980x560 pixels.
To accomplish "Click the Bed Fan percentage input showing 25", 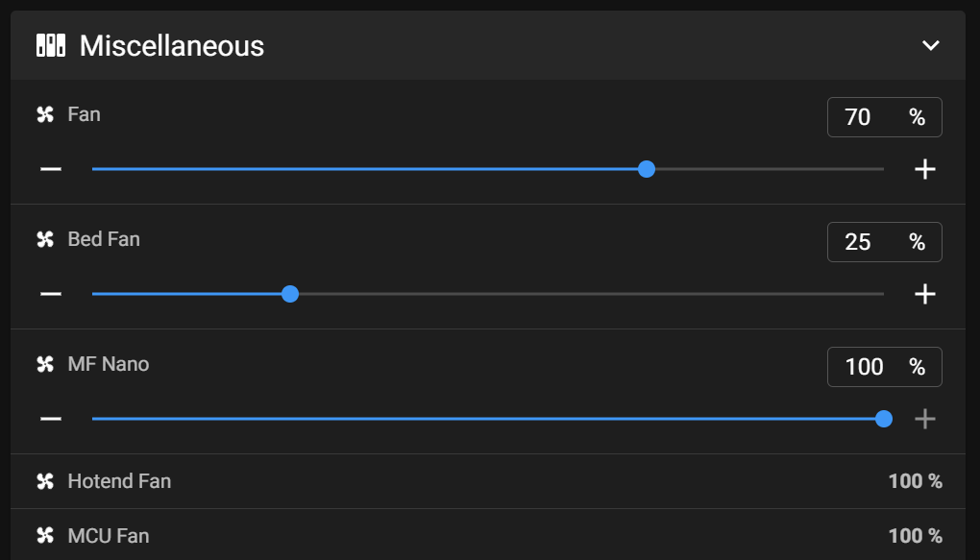I will pyautogui.click(x=884, y=242).
